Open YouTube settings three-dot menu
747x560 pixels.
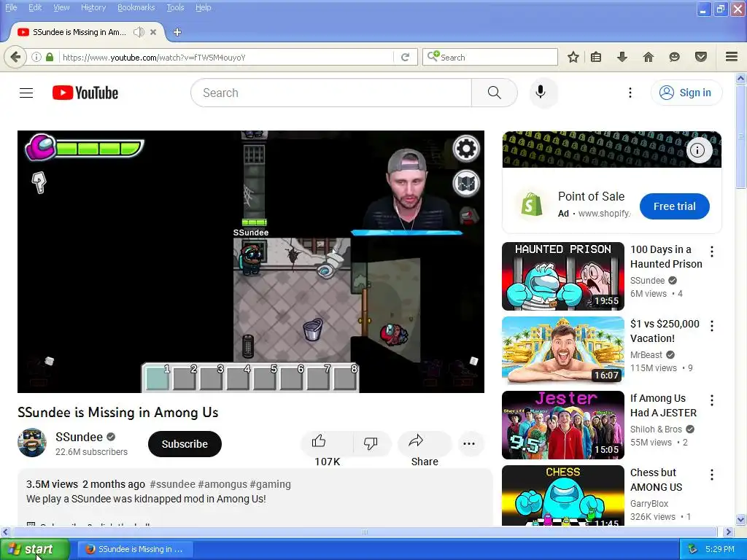pos(630,93)
